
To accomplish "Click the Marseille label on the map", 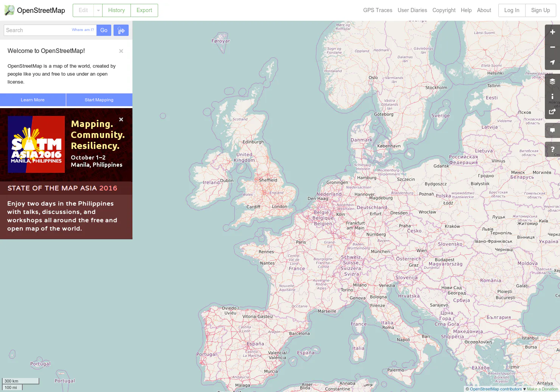I will [327, 311].
